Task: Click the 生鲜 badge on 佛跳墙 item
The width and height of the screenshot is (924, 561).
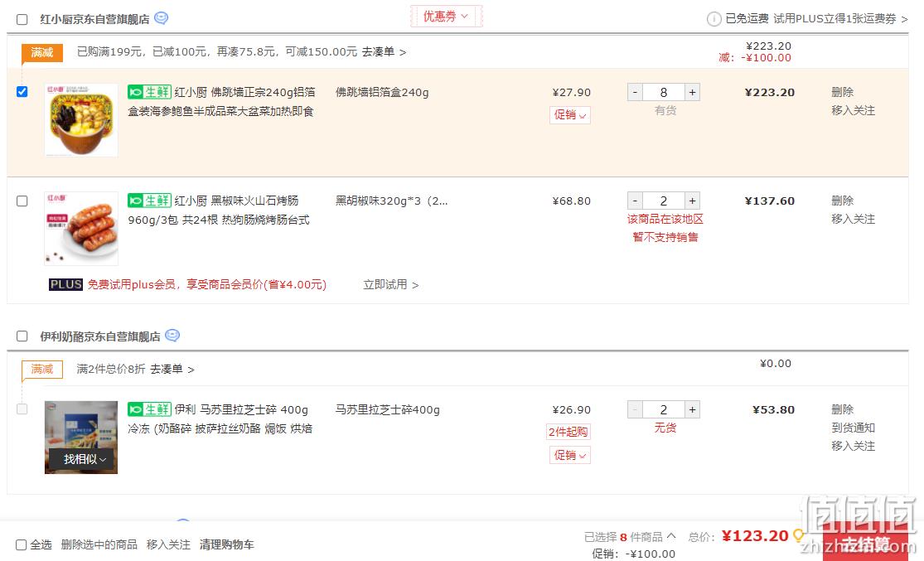Action: click(149, 92)
